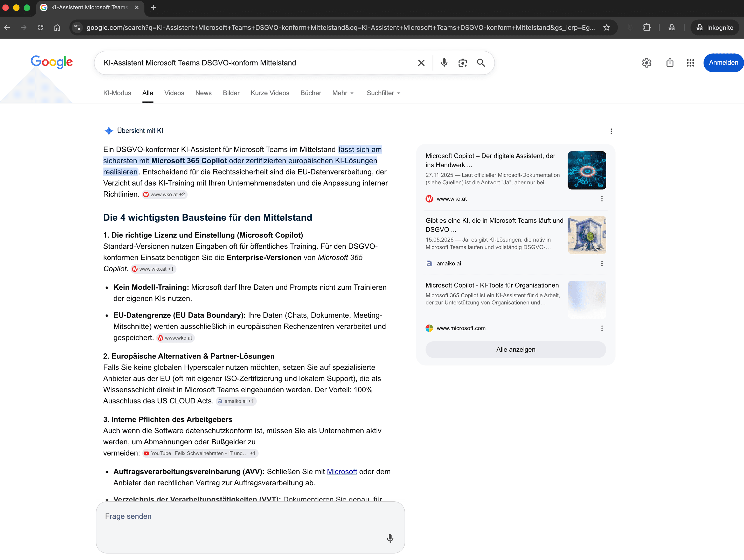Click heading Die 4 wichtigsten Bausteine
Image resolution: width=744 pixels, height=560 pixels.
[207, 218]
